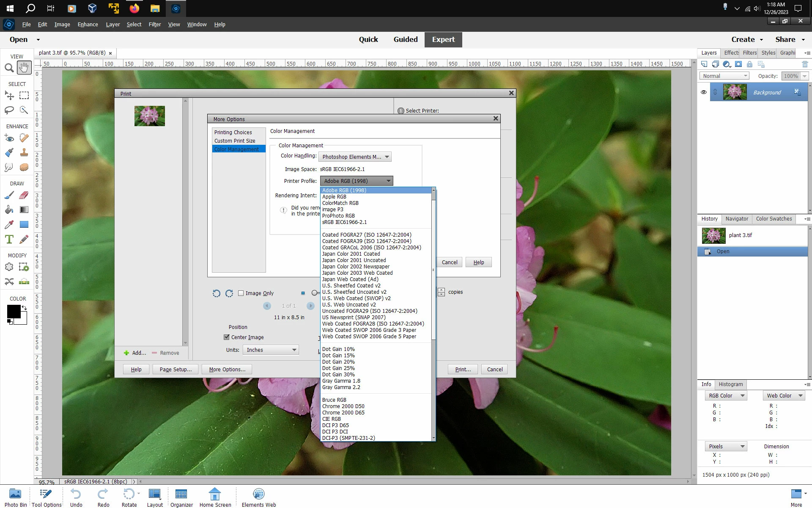Toggle the Center Image checkbox

pos(227,337)
